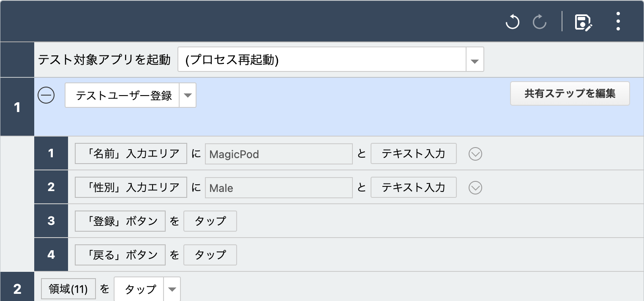Image resolution: width=644 pixels, height=301 pixels.
Task: Click the 「性別」入力エリア element button
Action: (131, 187)
